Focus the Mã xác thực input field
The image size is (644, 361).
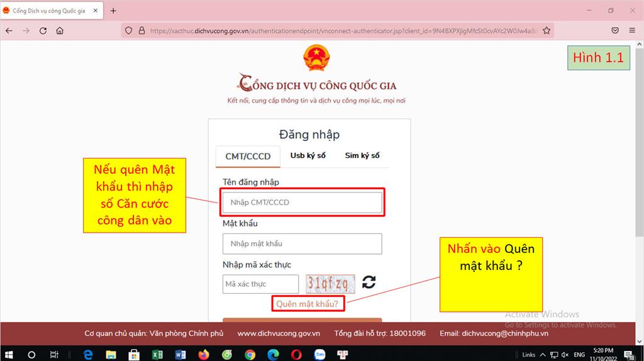coord(260,284)
